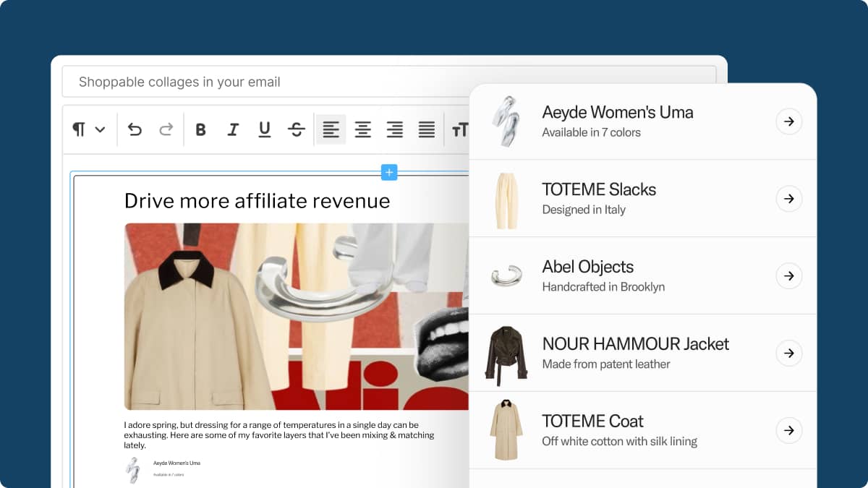The width and height of the screenshot is (868, 488).
Task: Click 'Available in 7 colors' in product list
Action: [591, 132]
